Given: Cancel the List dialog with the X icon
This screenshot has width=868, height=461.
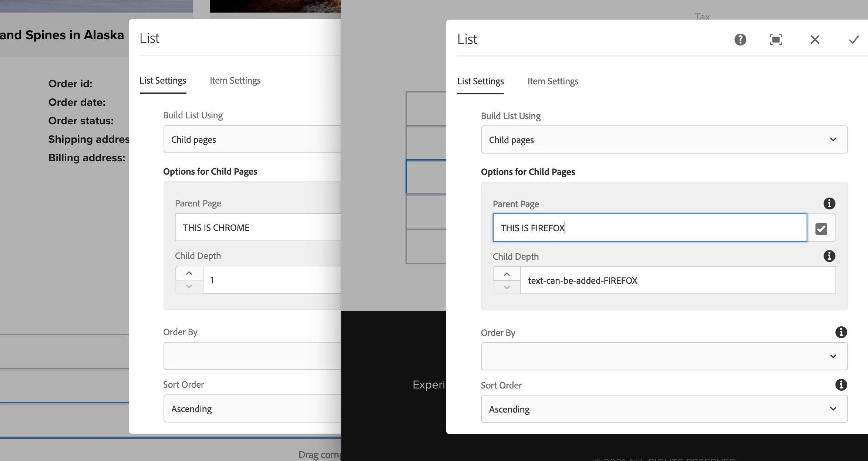Looking at the screenshot, I should coord(815,40).
